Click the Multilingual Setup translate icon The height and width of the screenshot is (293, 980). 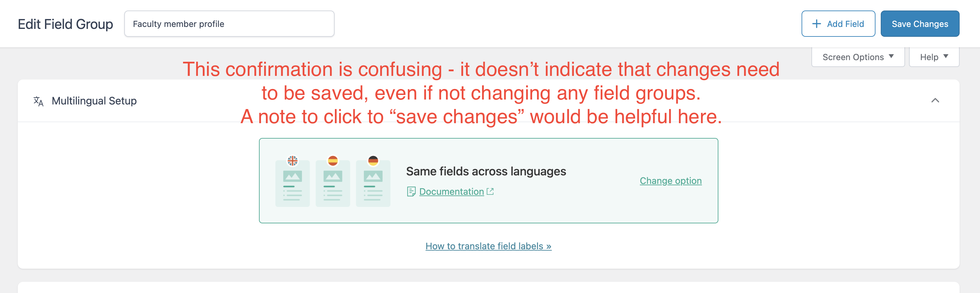[x=38, y=101]
